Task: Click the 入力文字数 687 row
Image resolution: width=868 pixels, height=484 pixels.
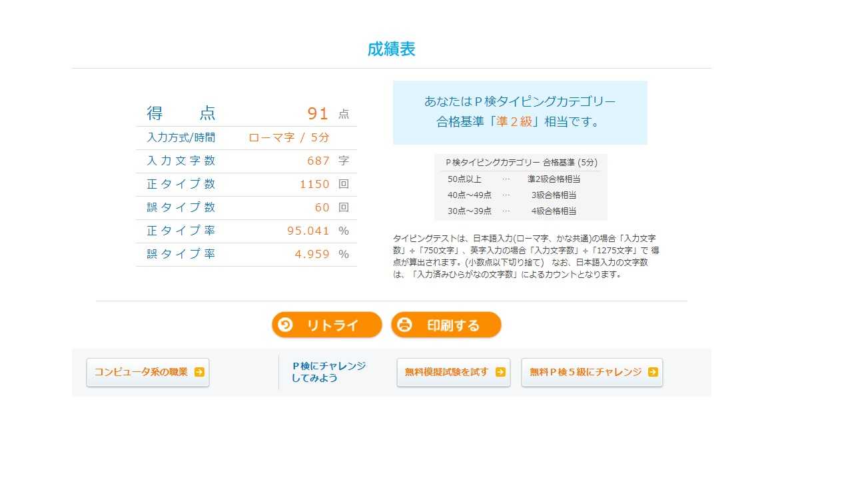Action: point(246,161)
